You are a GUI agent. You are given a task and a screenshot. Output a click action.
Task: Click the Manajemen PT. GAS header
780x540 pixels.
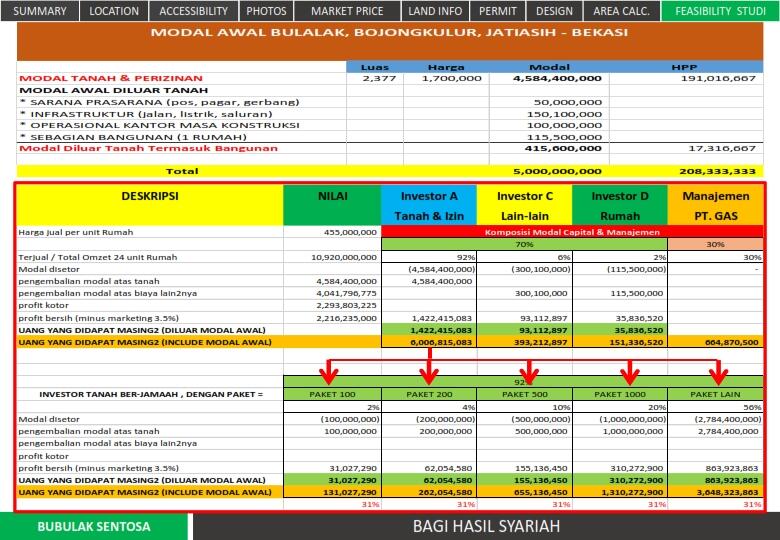pyautogui.click(x=715, y=205)
